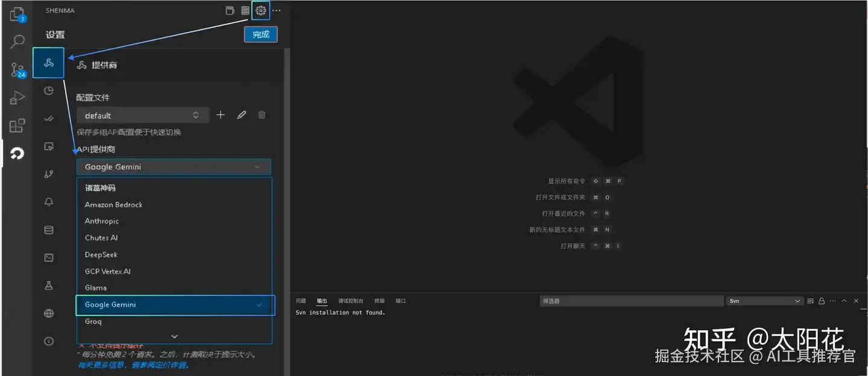Open the default configuration profile dropdown
The image size is (868, 376).
pyautogui.click(x=143, y=115)
